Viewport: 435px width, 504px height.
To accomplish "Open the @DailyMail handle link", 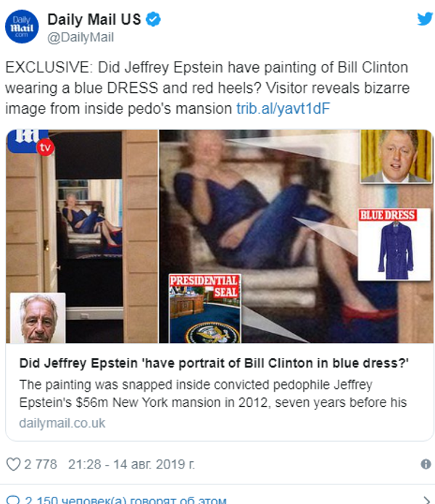I will 80,37.
